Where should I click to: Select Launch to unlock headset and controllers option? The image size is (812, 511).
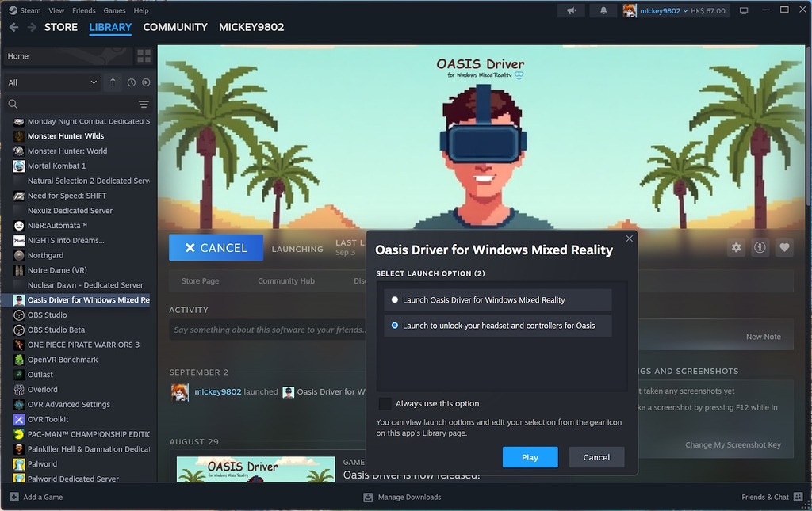click(498, 326)
